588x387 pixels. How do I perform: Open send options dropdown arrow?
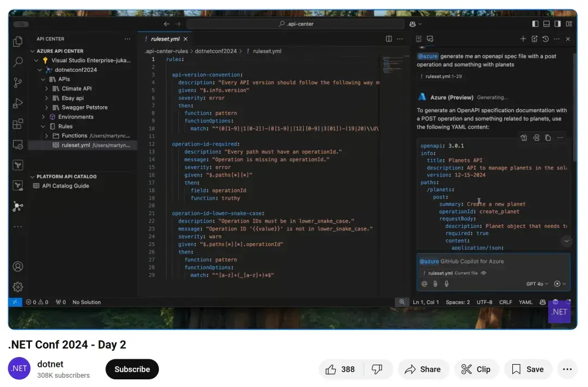564,284
